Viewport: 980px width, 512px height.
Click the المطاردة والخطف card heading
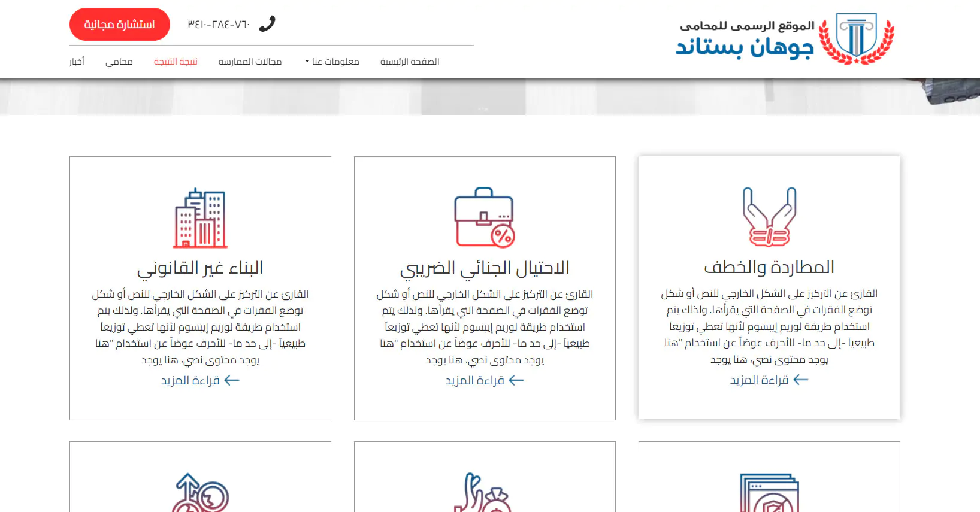pyautogui.click(x=769, y=267)
